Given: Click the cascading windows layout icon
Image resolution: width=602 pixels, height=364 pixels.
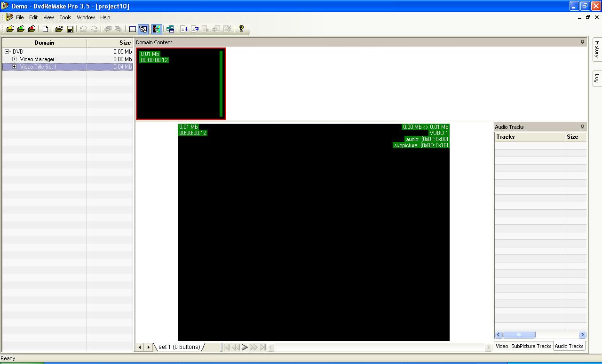Looking at the screenshot, I should pyautogui.click(x=170, y=29).
